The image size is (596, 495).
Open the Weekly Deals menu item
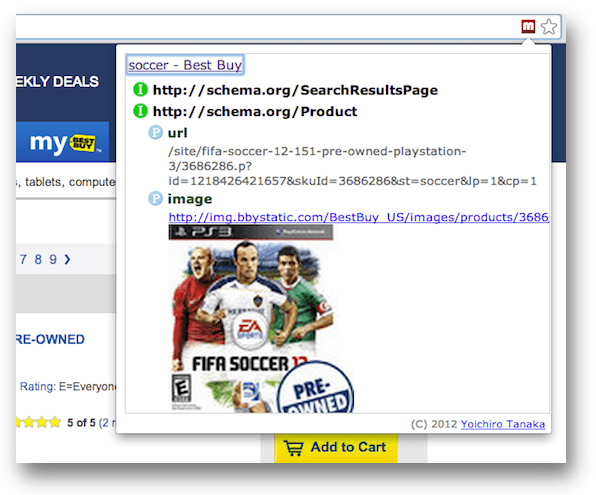[57, 81]
